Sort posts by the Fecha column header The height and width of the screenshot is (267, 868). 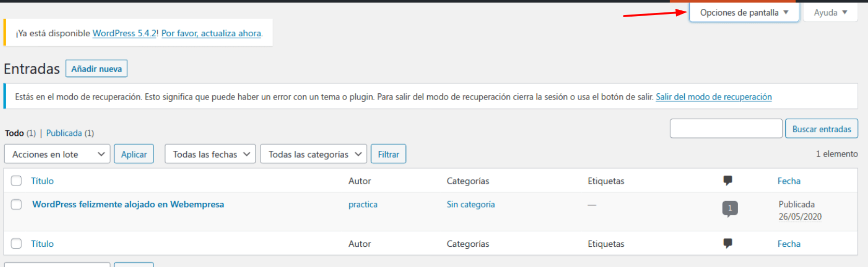click(789, 181)
